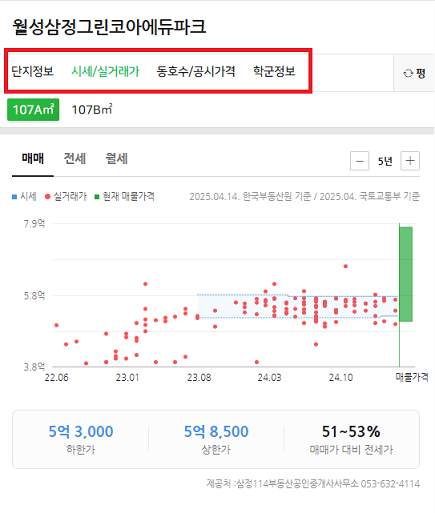Click the green 현재 매물가격 legend marker
The width and height of the screenshot is (435, 513).
point(97,197)
